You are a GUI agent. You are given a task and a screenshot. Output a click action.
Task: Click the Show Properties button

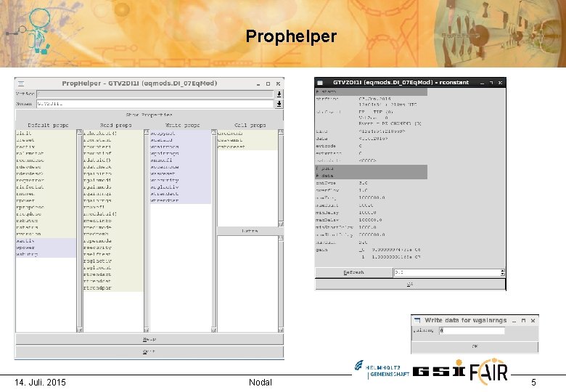pos(149,115)
